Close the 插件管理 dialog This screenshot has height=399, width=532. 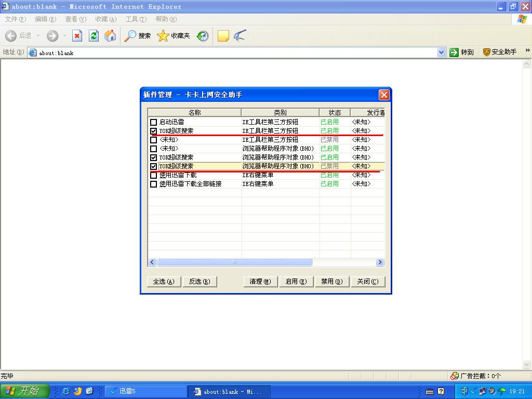pos(384,95)
